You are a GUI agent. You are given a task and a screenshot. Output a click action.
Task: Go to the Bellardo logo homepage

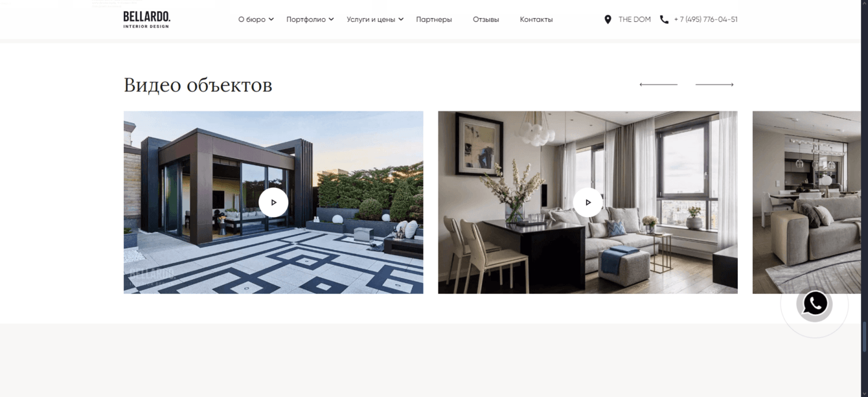click(146, 19)
